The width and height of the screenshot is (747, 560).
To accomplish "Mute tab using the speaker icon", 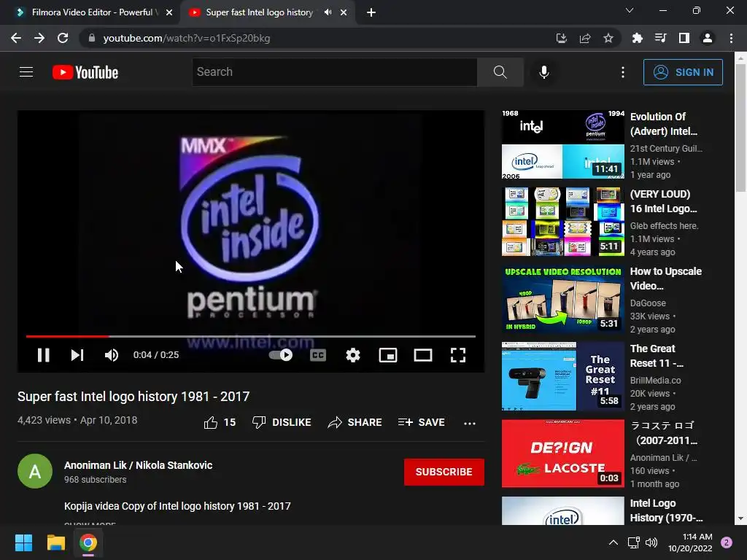I will click(x=328, y=12).
